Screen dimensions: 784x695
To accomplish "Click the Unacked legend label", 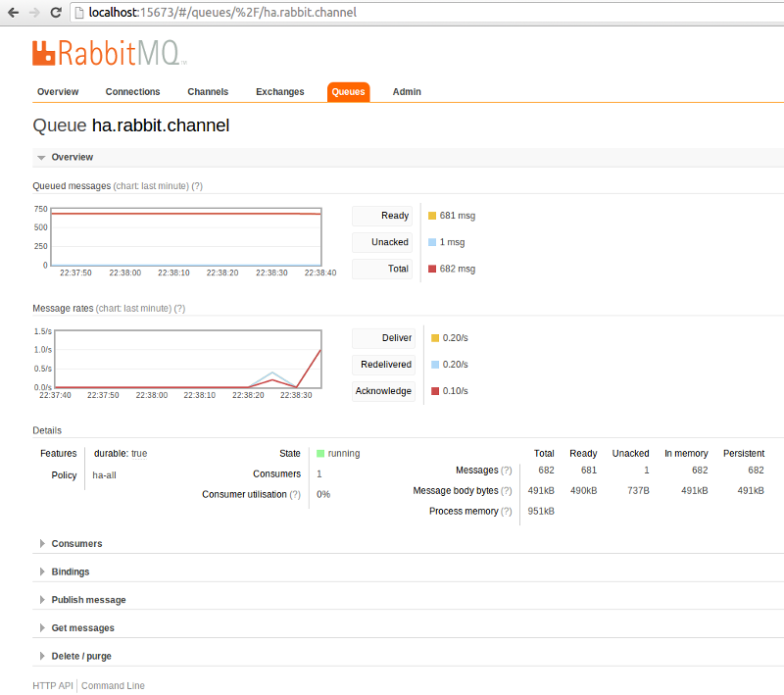I will 382,242.
